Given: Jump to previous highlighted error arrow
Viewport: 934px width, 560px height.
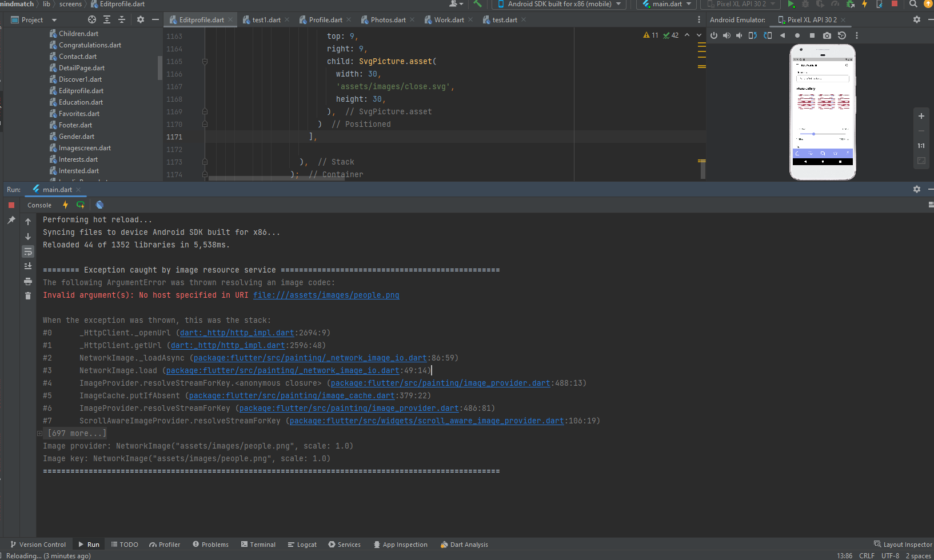Looking at the screenshot, I should coord(687,35).
